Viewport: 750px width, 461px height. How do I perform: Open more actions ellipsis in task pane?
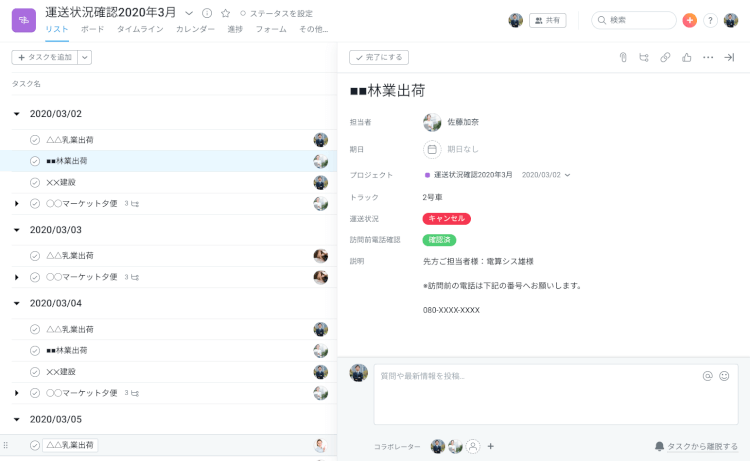tap(708, 57)
